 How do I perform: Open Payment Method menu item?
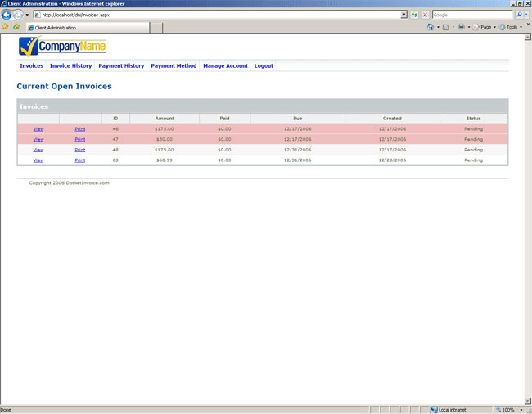[x=174, y=65]
